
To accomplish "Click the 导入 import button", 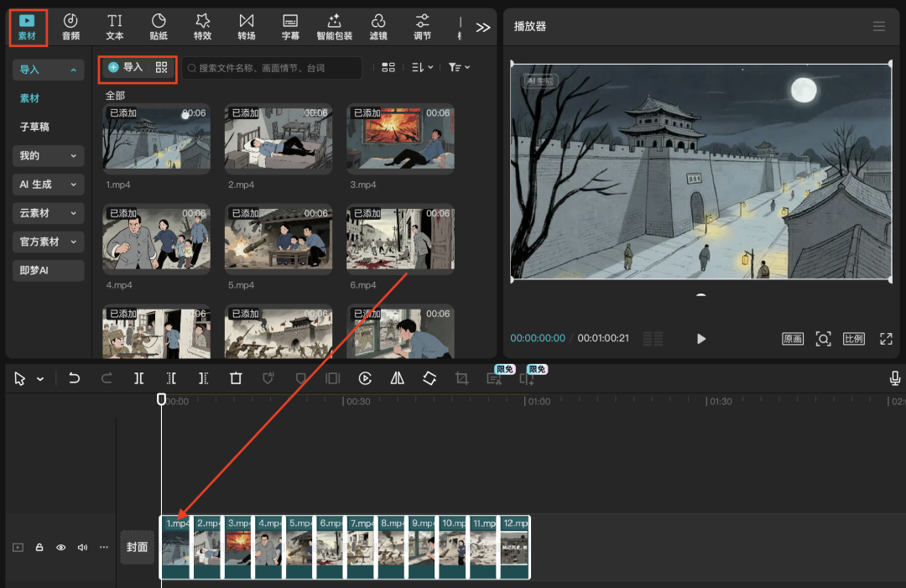I will tap(126, 67).
